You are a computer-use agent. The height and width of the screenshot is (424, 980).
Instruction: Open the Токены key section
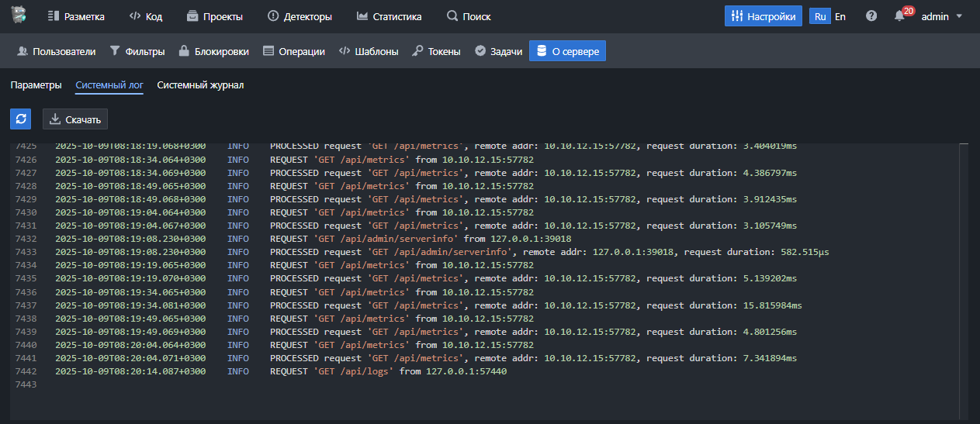pos(436,51)
